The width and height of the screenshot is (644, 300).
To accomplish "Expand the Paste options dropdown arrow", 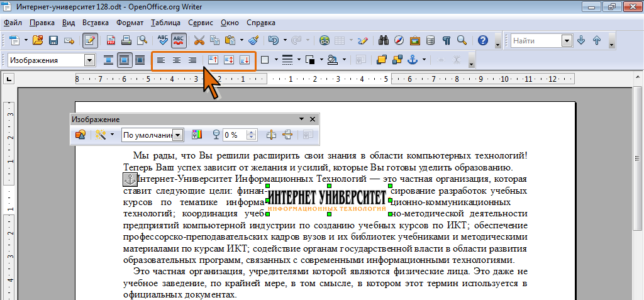I will coord(242,40).
